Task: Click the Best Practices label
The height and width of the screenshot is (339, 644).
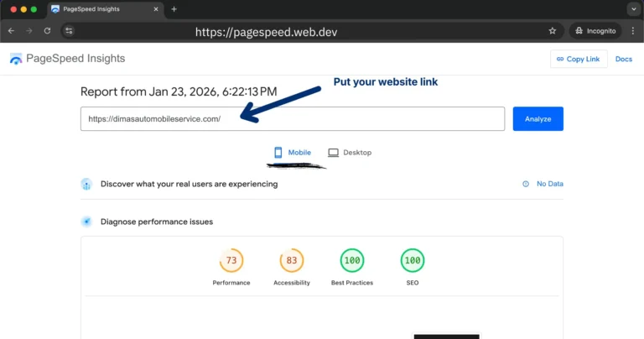Action: 352,283
